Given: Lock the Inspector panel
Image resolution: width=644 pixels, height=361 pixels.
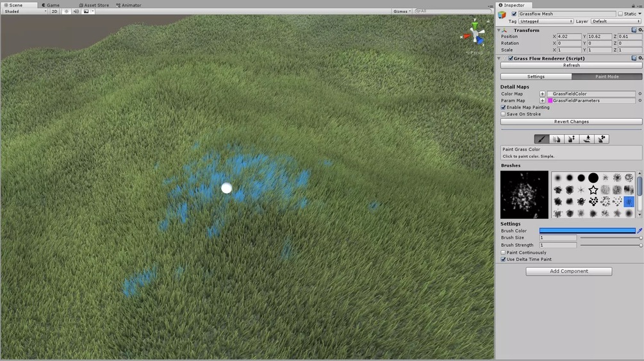Looking at the screenshot, I should (633, 5).
